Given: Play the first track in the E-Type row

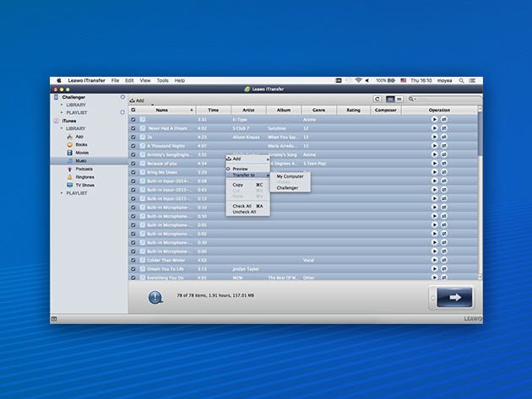Looking at the screenshot, I should click(434, 119).
